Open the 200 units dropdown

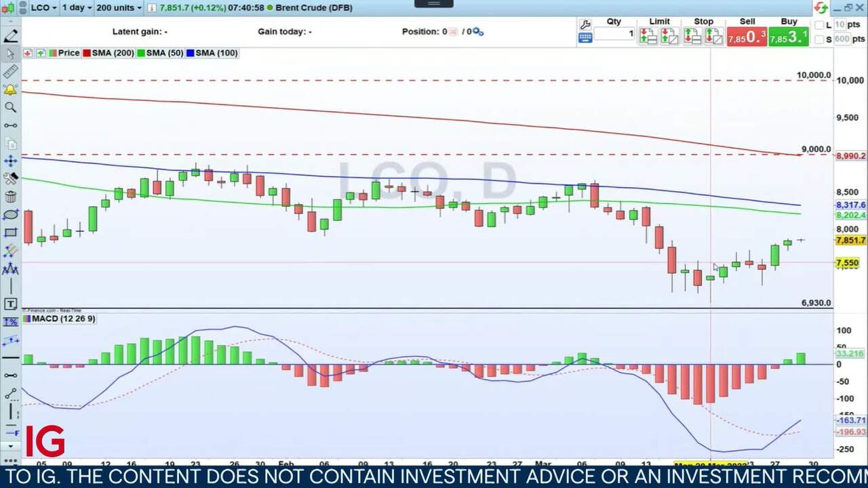(118, 7)
